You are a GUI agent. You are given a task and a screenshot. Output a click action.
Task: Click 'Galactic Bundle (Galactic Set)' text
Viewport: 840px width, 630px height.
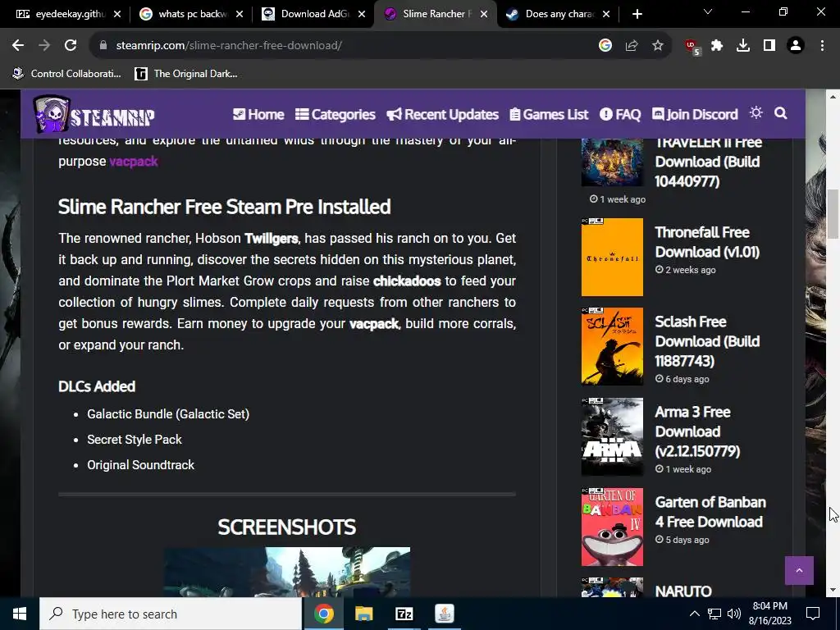tap(168, 414)
